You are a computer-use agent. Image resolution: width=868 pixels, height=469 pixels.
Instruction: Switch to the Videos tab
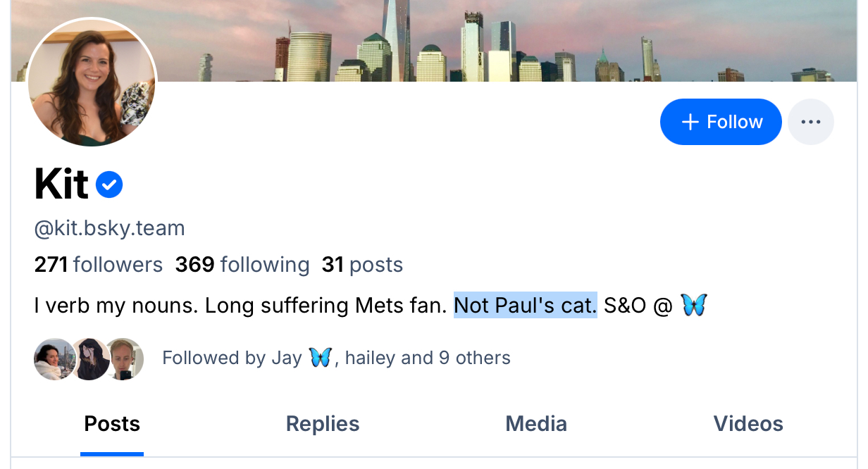pos(748,424)
